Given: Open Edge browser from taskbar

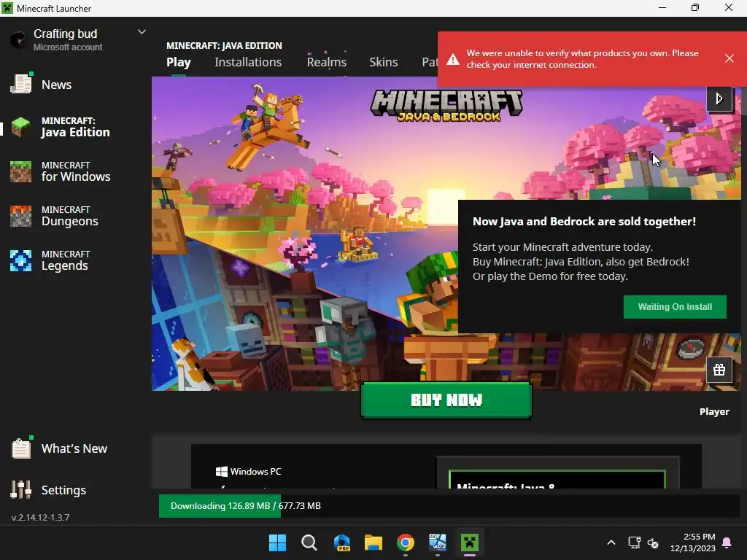Looking at the screenshot, I should pos(341,542).
